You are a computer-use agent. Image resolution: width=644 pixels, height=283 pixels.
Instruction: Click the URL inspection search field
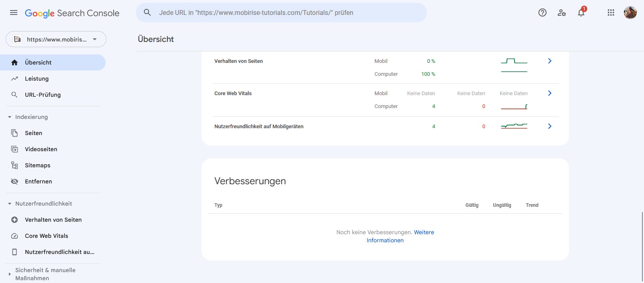[x=282, y=12]
